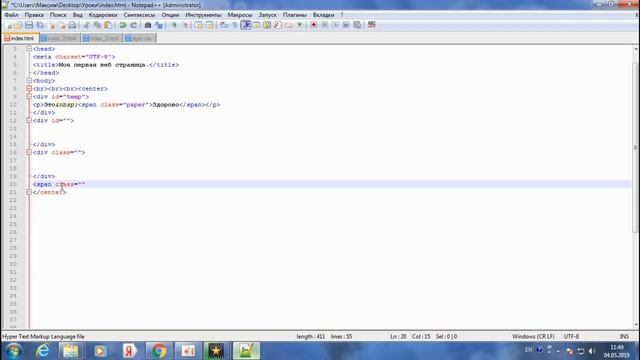
Task: Paste clipboard using the toolbar icon
Action: tap(108, 25)
